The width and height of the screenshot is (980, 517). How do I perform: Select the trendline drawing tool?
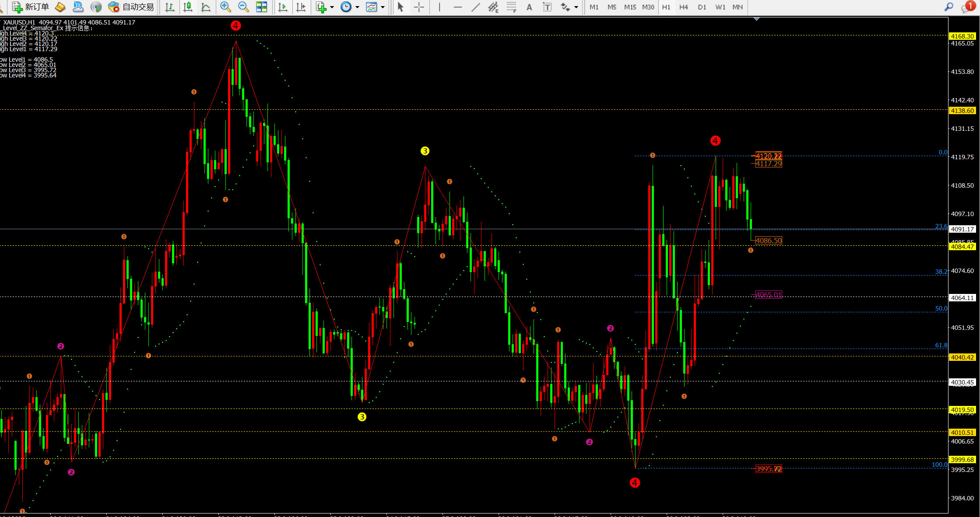476,7
